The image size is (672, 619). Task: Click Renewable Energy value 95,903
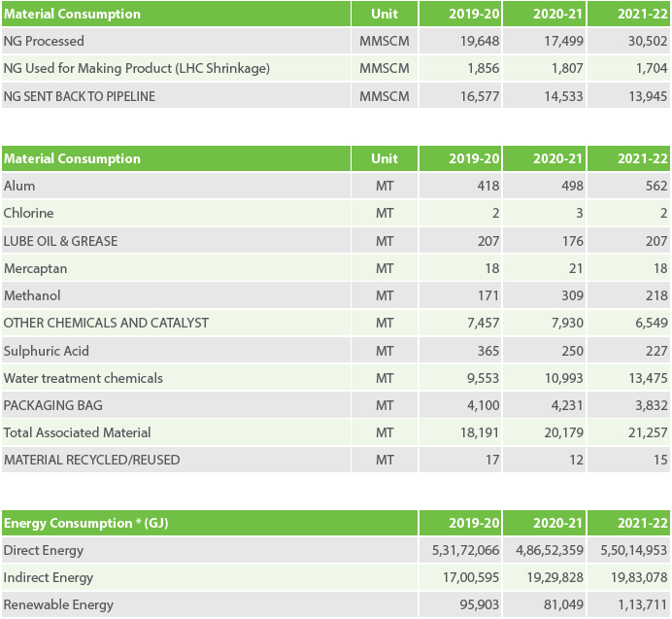[x=480, y=604]
